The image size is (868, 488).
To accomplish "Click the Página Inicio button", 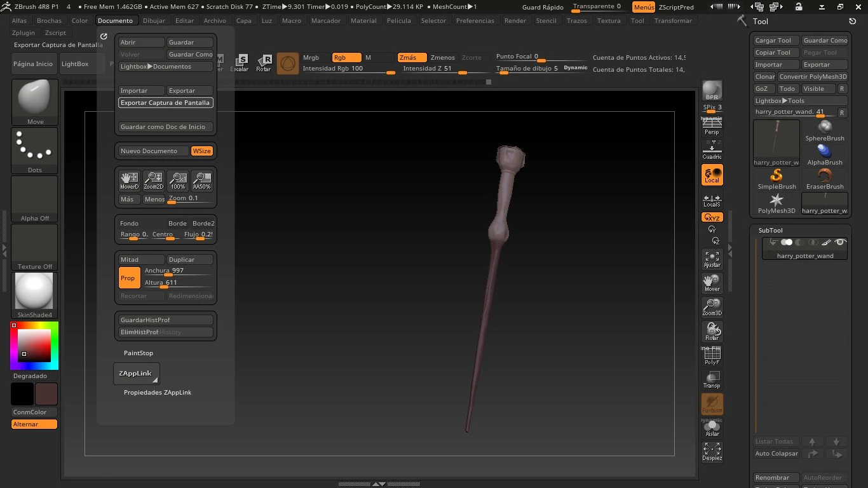I will point(34,64).
